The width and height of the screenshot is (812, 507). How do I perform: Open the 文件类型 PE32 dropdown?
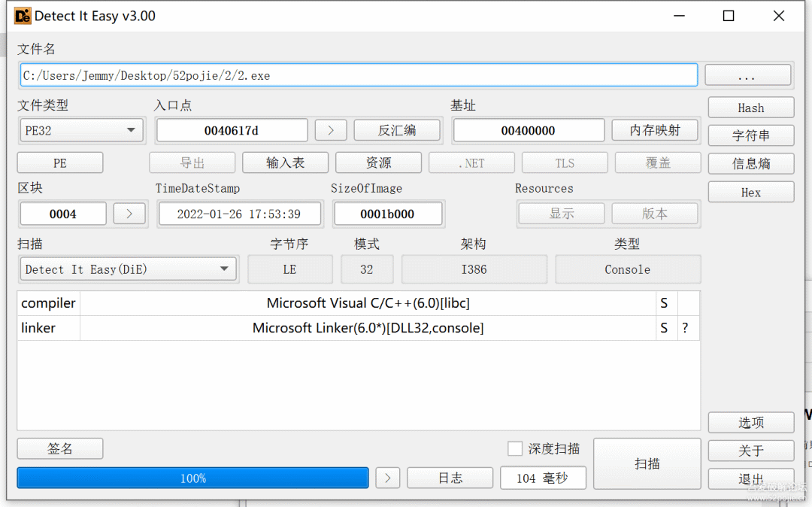click(80, 130)
